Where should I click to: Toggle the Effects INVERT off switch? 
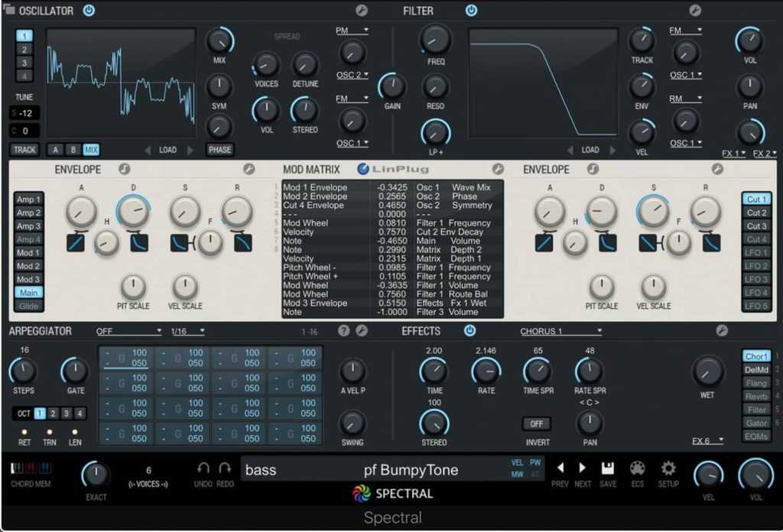(536, 423)
